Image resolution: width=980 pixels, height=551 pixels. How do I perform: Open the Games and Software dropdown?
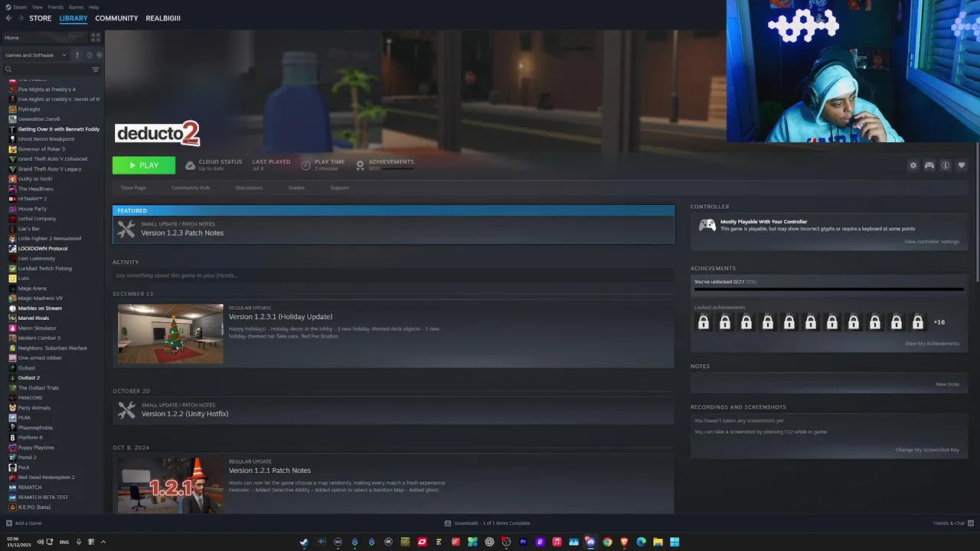(x=35, y=55)
